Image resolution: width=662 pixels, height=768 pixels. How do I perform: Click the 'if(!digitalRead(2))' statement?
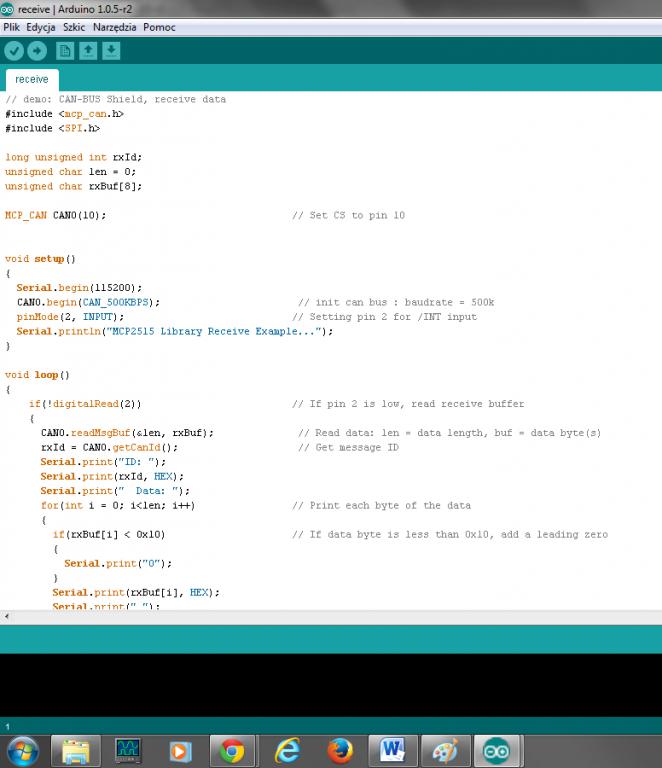[85, 404]
